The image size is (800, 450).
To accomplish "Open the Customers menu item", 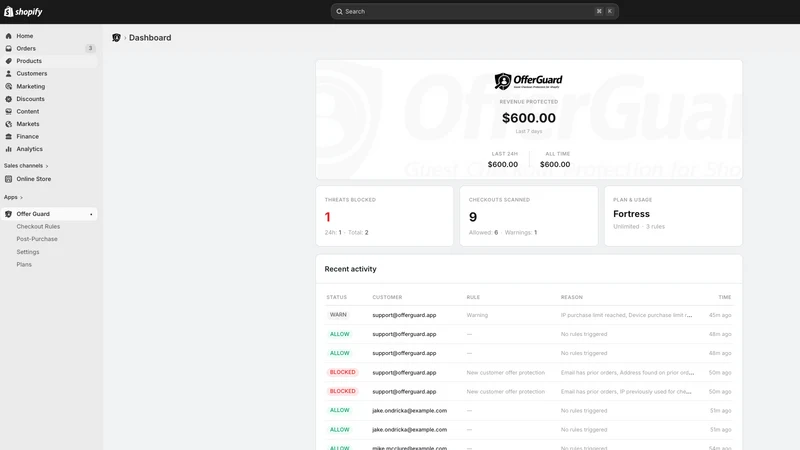I will [48, 73].
